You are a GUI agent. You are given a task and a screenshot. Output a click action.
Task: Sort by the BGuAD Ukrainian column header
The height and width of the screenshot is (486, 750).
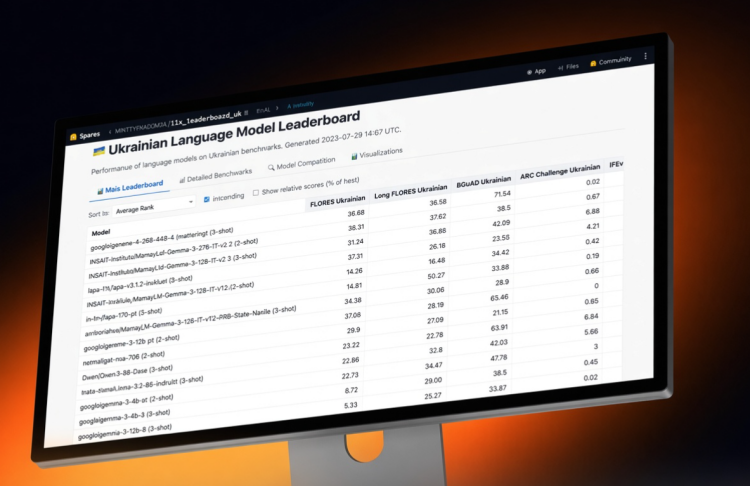pos(484,181)
